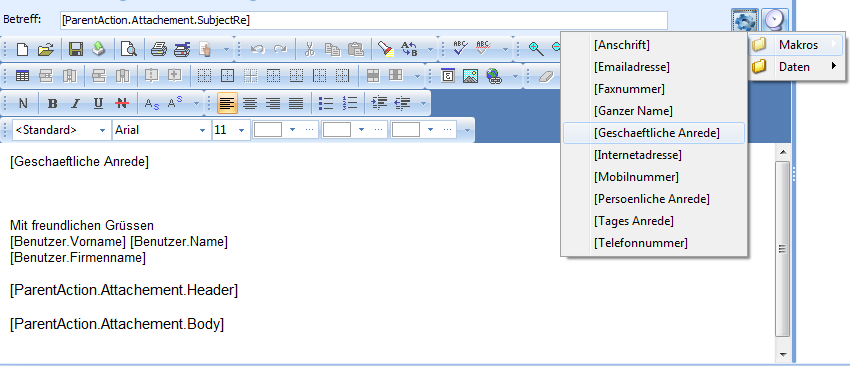The width and height of the screenshot is (850, 366).
Task: Open a file with folder icon
Action: 45,50
